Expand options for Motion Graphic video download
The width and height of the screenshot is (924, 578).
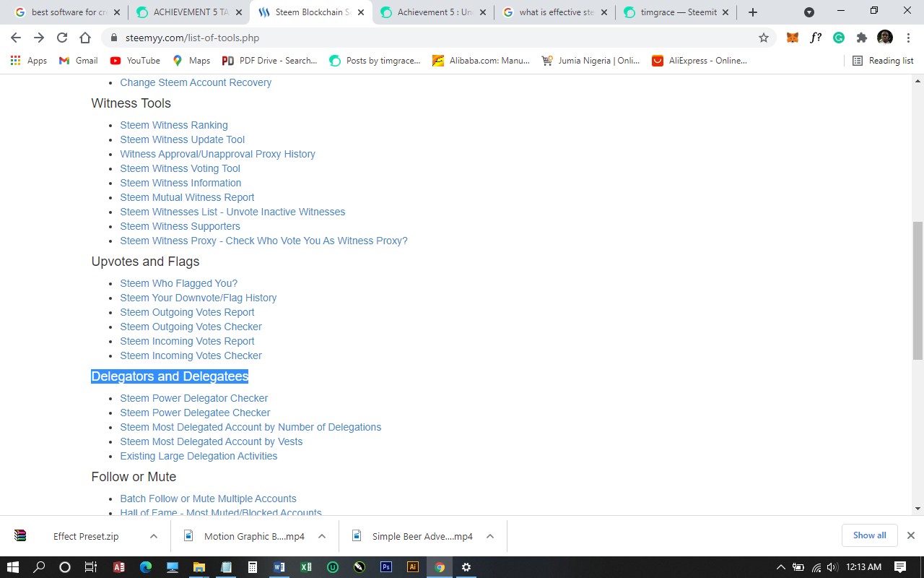click(323, 536)
